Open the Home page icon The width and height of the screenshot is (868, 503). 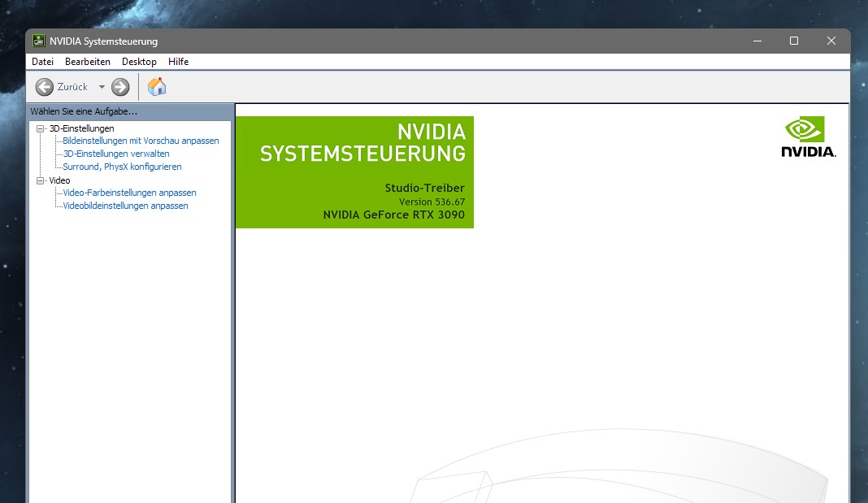pyautogui.click(x=157, y=86)
